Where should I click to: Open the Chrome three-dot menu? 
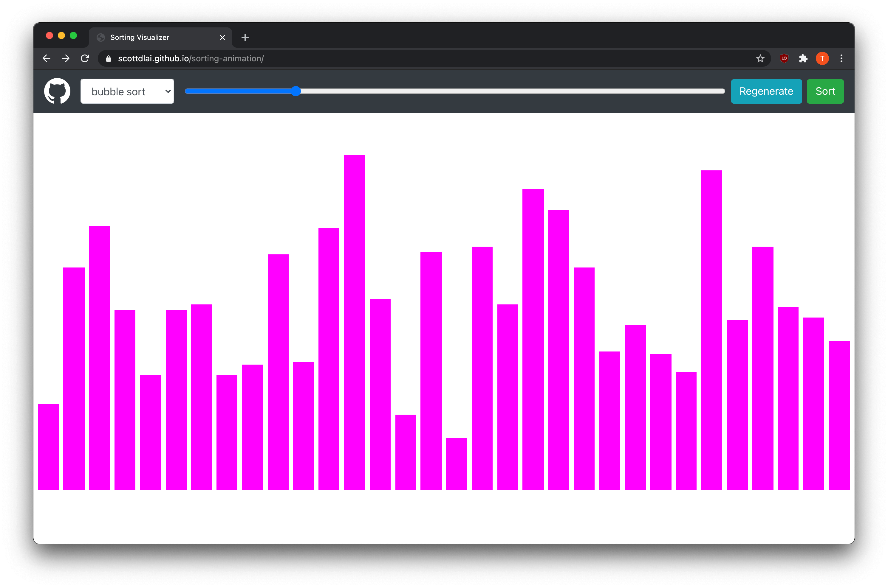coord(841,58)
